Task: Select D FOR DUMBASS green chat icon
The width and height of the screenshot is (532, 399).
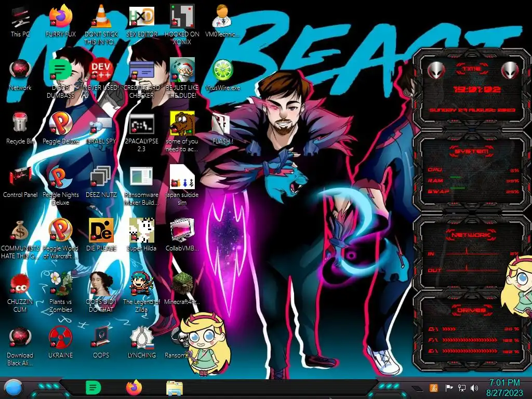Action: click(x=61, y=79)
